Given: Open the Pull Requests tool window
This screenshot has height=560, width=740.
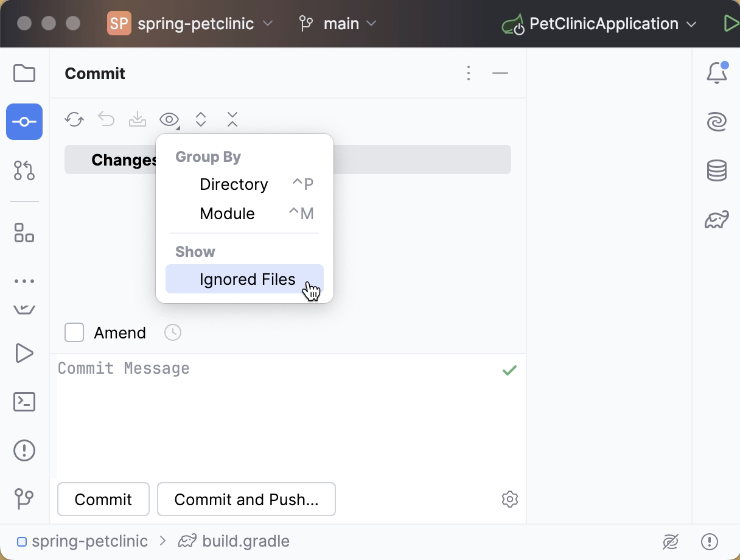Looking at the screenshot, I should 24,170.
